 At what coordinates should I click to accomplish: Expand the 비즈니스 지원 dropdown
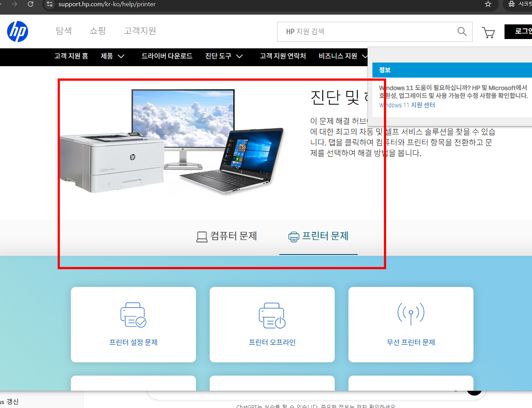343,56
